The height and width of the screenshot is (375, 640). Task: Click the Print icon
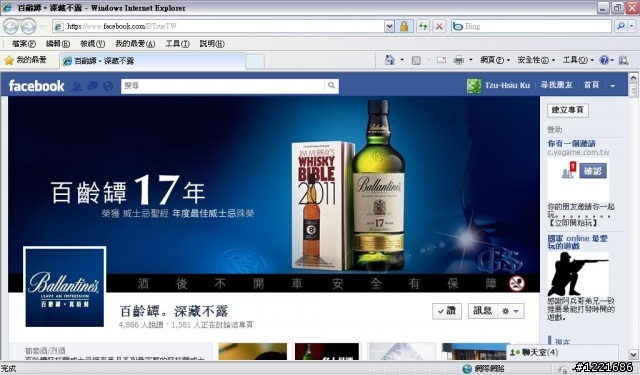coord(459,60)
